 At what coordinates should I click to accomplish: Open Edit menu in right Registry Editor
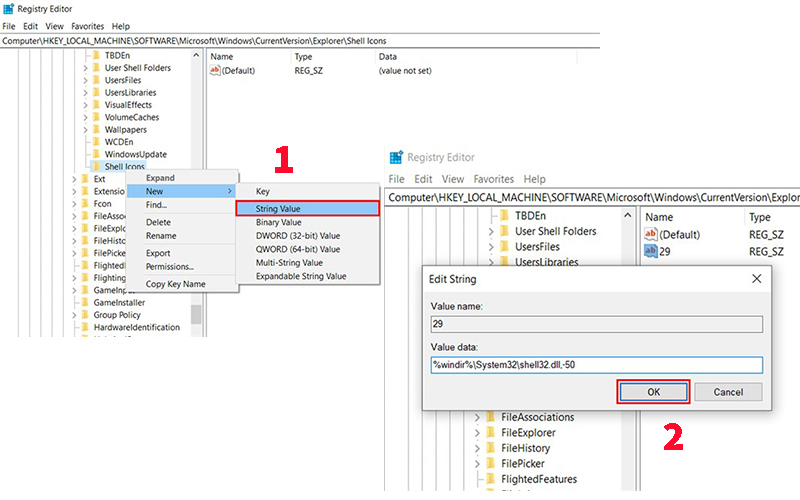pos(423,179)
